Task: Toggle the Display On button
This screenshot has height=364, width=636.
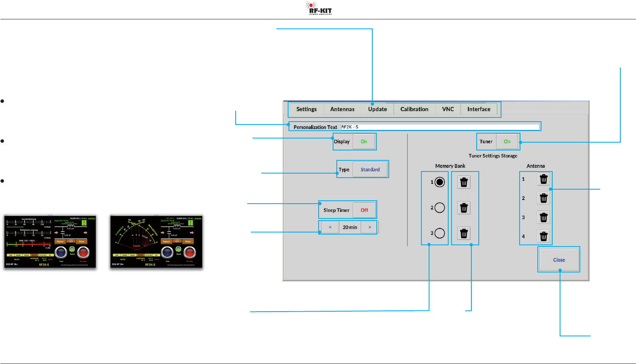Action: 364,141
